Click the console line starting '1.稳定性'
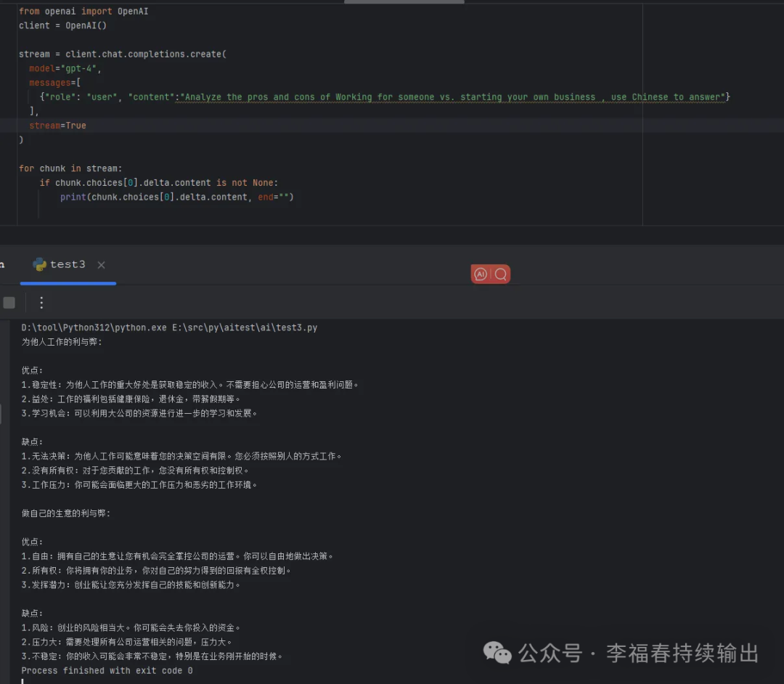Image resolution: width=784 pixels, height=684 pixels. (x=190, y=385)
